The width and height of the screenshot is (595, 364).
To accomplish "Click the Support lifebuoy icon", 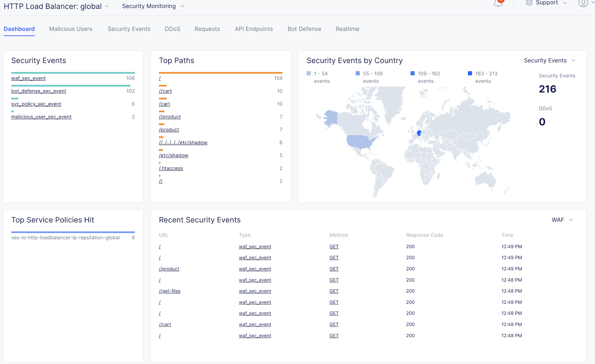I will coord(529,3).
